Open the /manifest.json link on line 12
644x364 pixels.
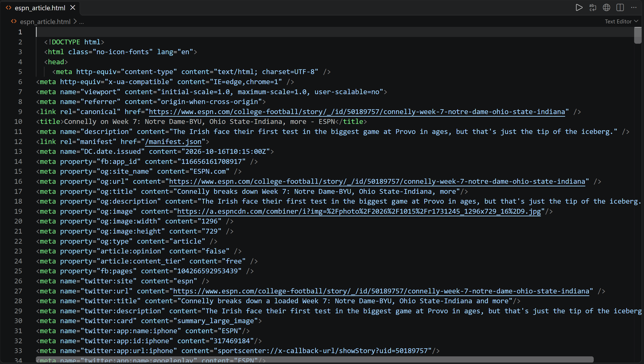tap(173, 142)
